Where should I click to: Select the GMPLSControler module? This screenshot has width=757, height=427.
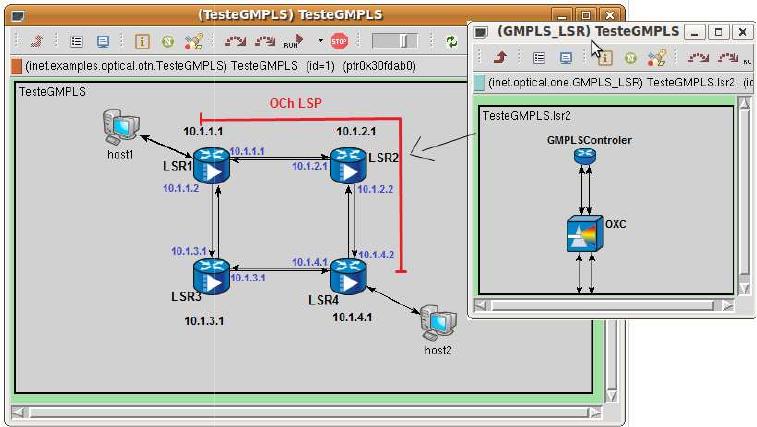(585, 156)
